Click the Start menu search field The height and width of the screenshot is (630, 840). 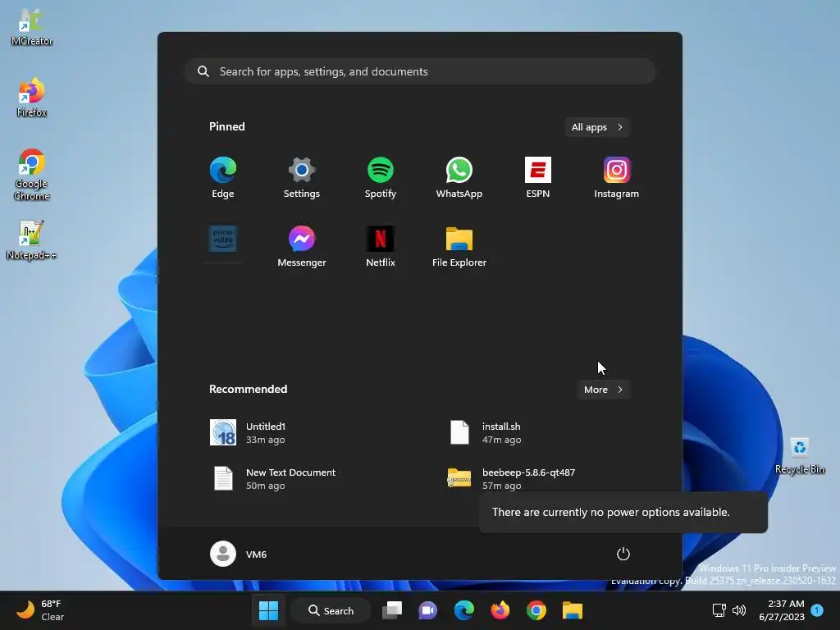(420, 71)
